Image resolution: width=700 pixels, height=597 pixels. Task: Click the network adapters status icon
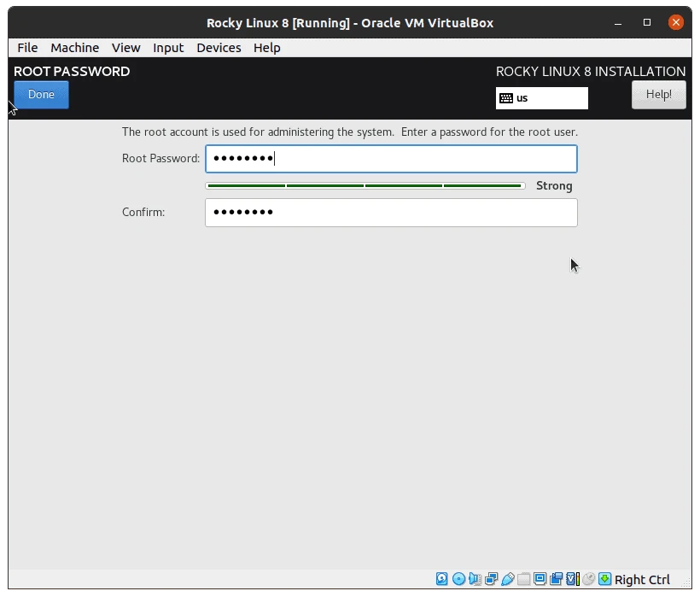491,579
